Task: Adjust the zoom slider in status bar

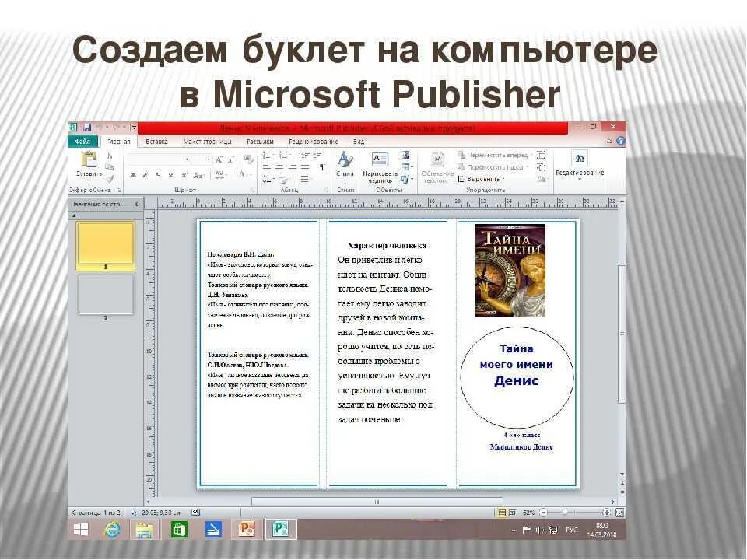Action: [x=565, y=513]
